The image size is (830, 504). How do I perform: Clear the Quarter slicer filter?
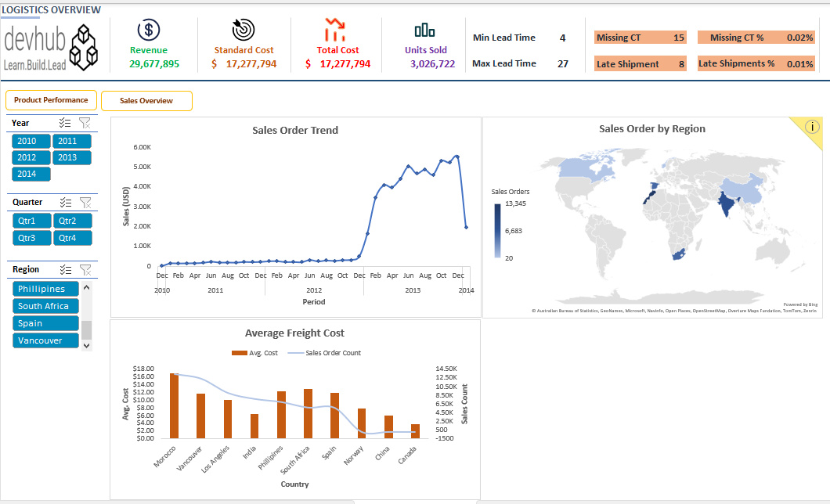(x=85, y=202)
